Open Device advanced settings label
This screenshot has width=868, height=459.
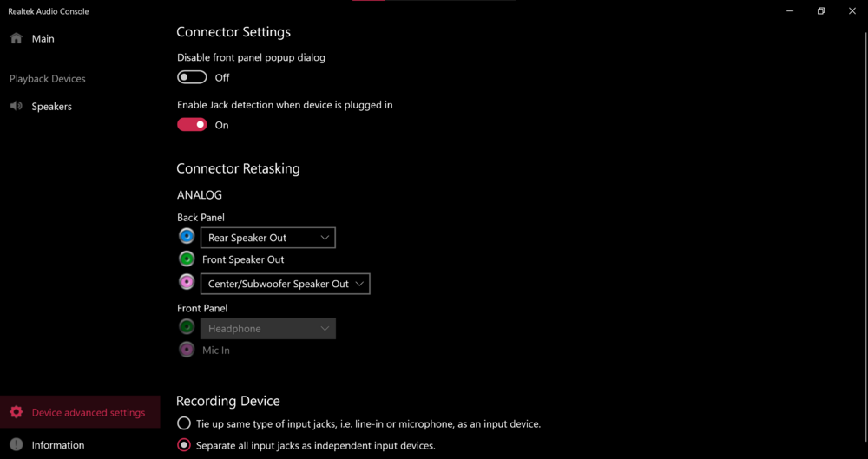pyautogui.click(x=89, y=413)
